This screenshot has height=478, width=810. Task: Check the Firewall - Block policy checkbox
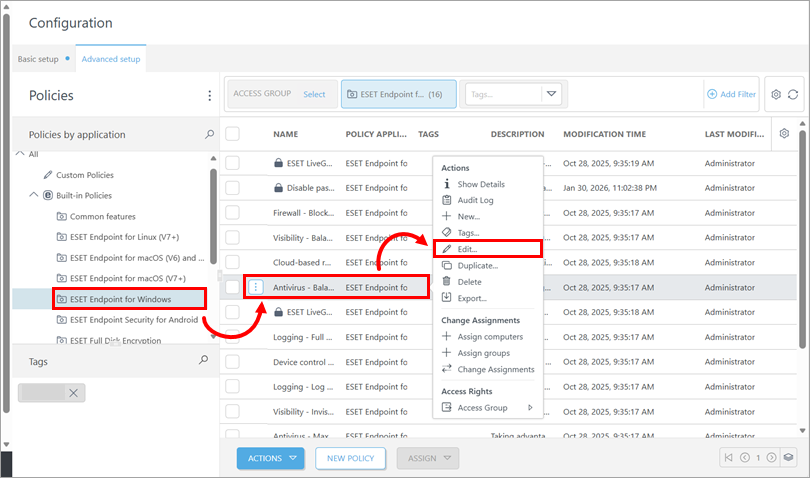[232, 213]
